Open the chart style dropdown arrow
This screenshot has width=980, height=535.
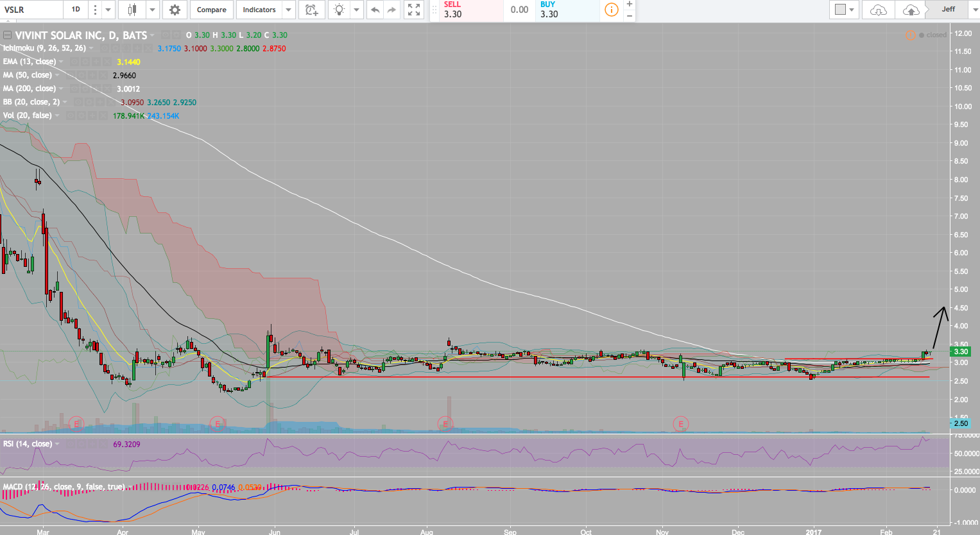153,10
